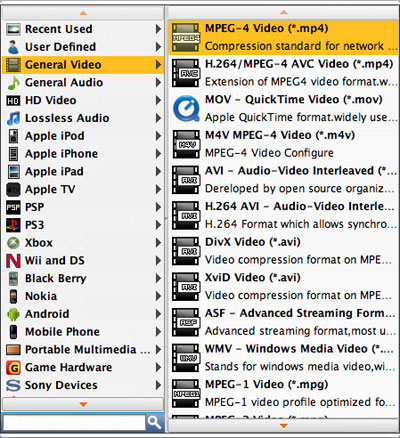Screen dimensions: 400x438
Task: Expand the Android submenu arrow
Action: point(158,314)
